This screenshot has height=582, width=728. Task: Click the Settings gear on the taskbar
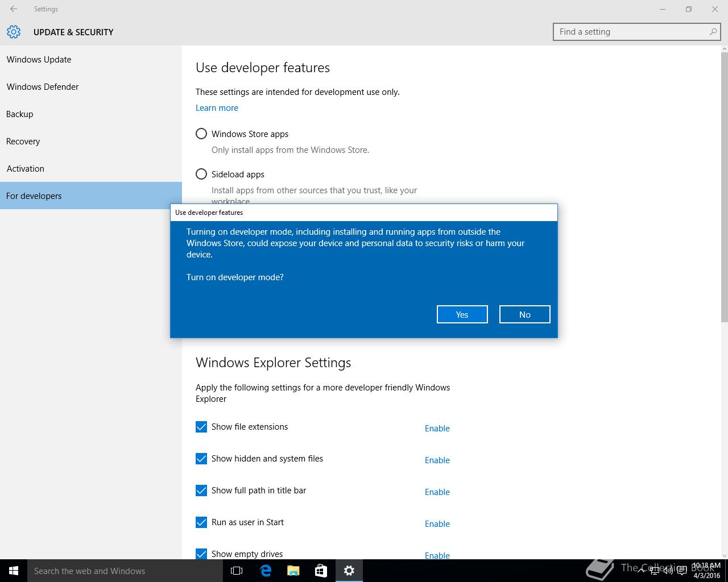tap(349, 571)
